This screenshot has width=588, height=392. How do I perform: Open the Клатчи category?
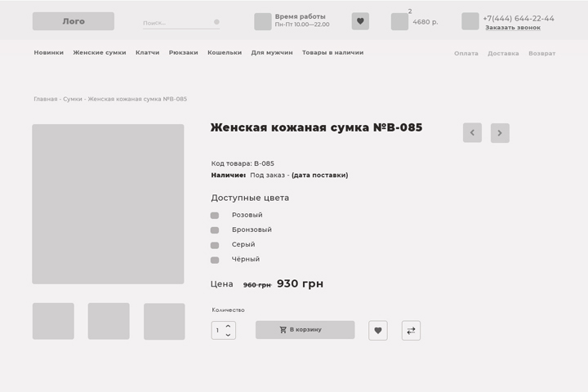[x=147, y=52]
